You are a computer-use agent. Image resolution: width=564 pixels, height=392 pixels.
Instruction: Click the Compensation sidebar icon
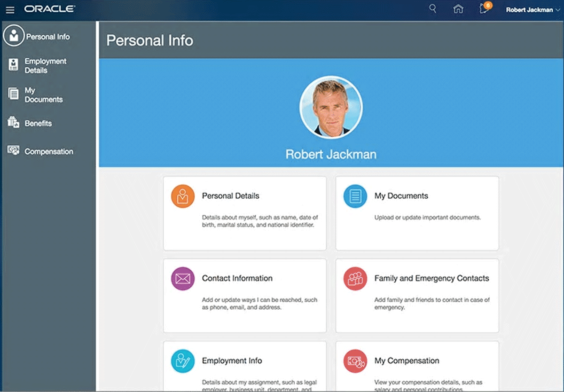(x=14, y=151)
